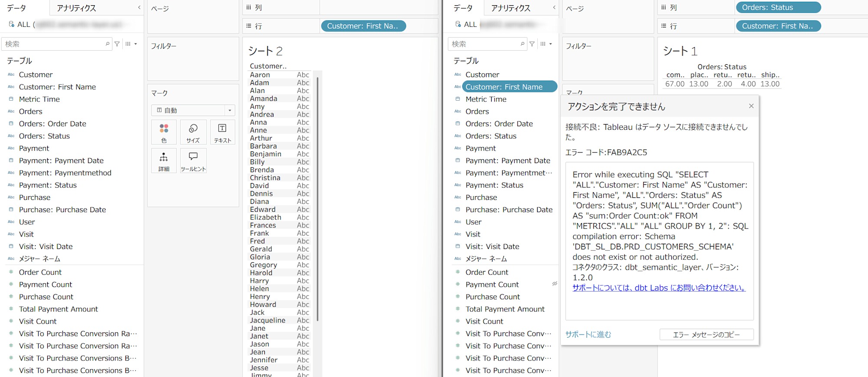Collapse the right data pane with the chevron
Viewport: 868px width, 377px height.
(x=554, y=7)
